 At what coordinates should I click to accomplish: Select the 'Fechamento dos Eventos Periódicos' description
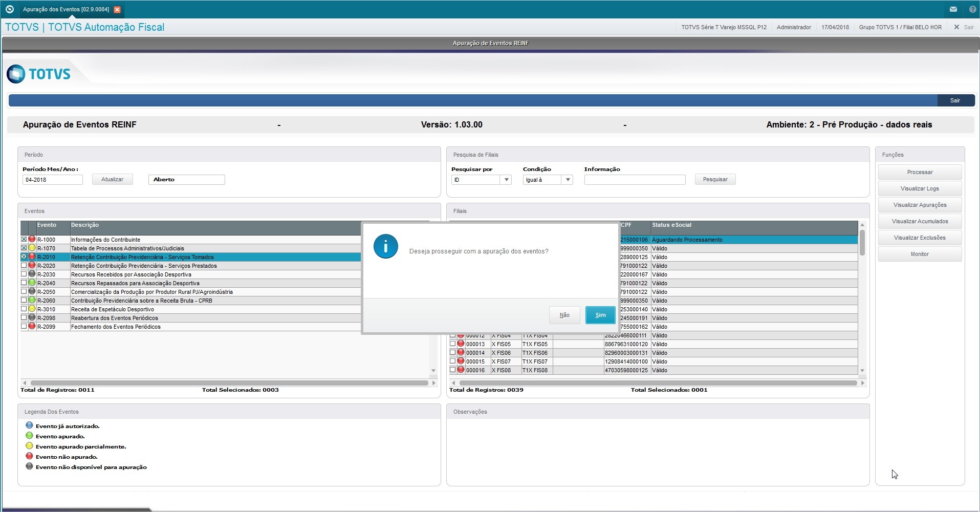click(x=116, y=327)
